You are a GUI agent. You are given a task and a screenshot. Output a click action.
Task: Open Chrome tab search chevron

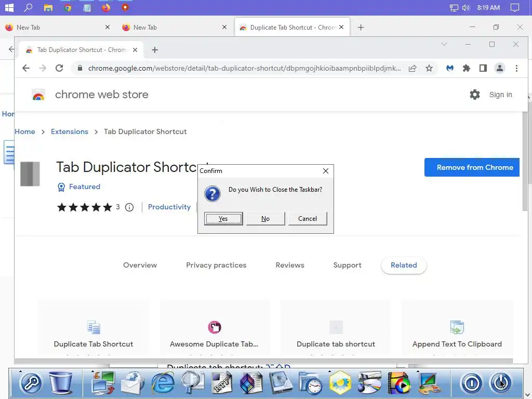444,45
